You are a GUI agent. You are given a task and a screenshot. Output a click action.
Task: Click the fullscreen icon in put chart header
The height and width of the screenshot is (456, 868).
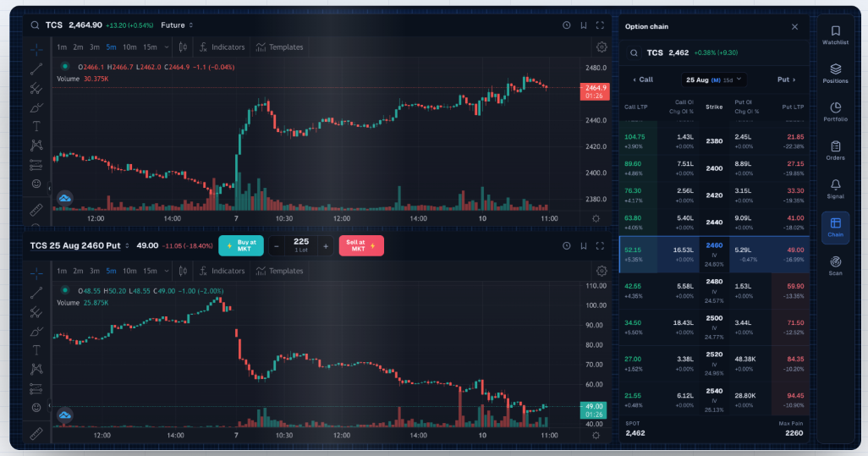tap(600, 245)
